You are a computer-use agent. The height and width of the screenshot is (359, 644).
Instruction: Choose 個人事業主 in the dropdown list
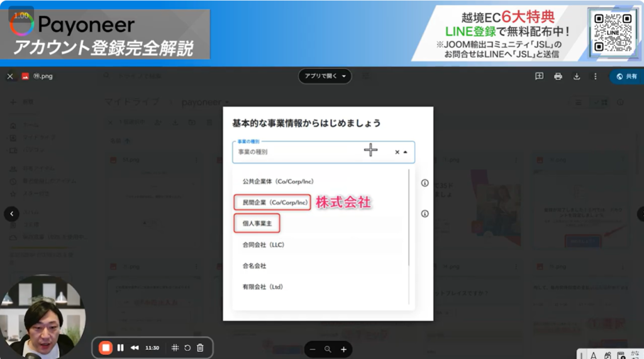tap(257, 223)
